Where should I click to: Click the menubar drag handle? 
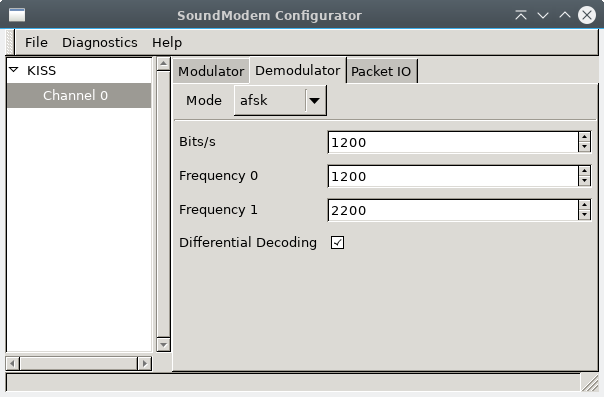(x=10, y=42)
